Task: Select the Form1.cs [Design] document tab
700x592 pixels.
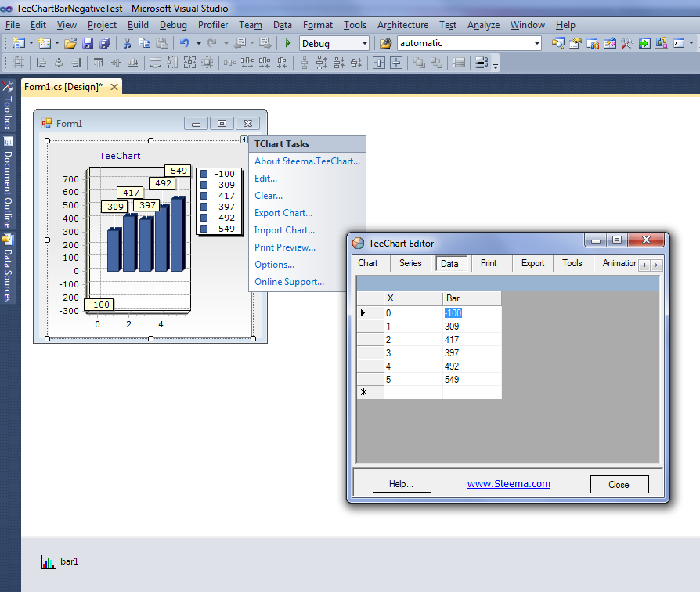Action: [x=63, y=87]
